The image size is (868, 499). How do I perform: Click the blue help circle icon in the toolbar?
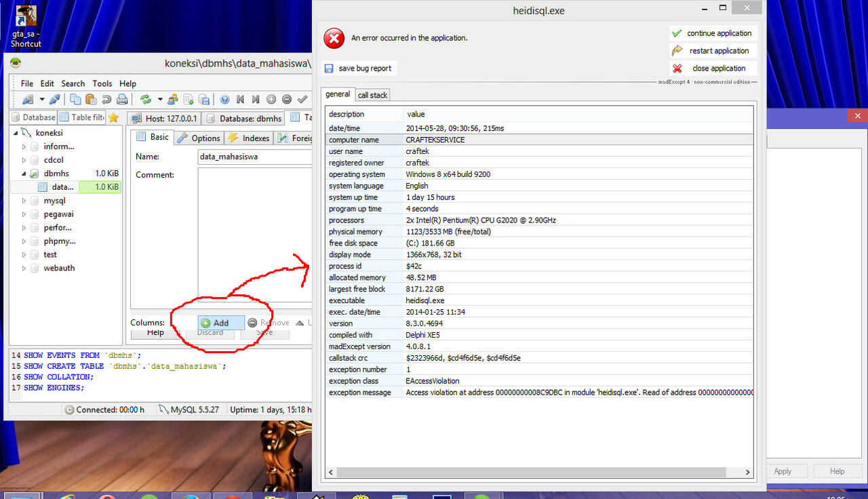click(224, 100)
